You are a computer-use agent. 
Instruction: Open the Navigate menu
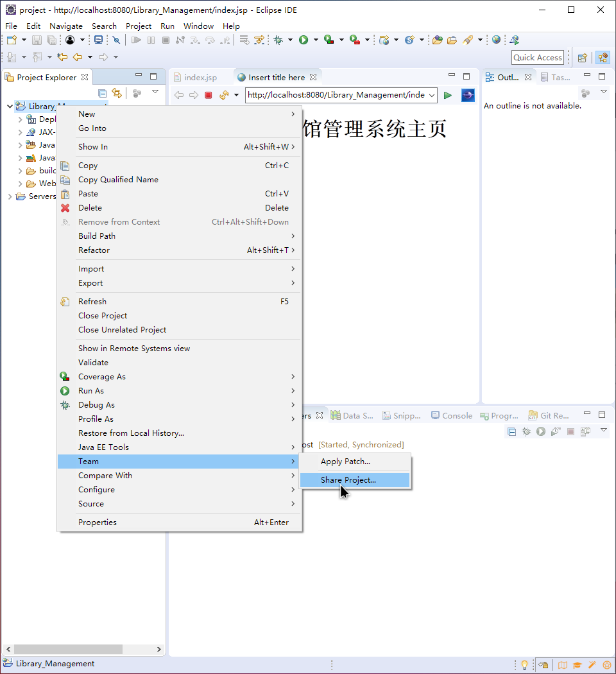click(65, 26)
